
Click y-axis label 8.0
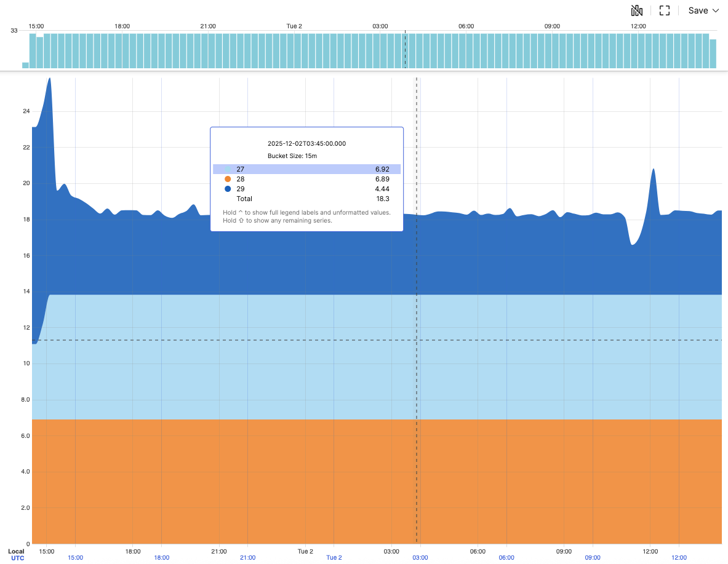25,400
